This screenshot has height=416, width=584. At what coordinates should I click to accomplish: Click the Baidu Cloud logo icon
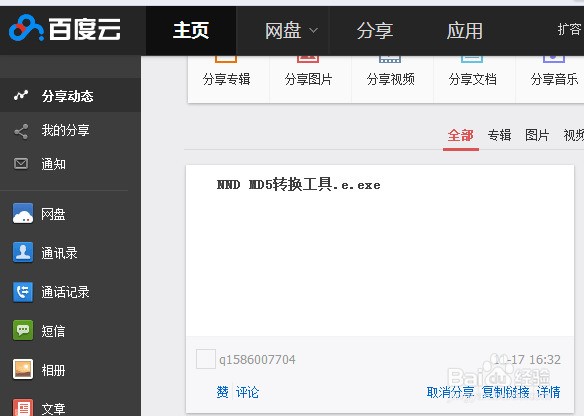[25, 28]
